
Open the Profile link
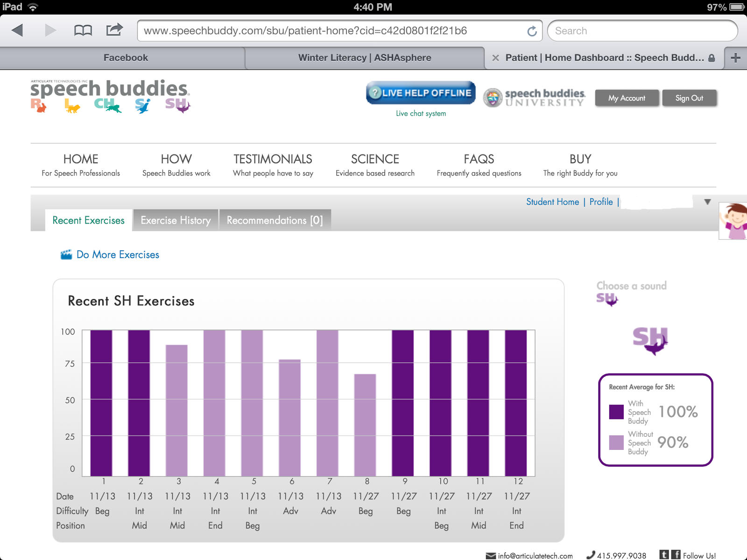coord(601,202)
